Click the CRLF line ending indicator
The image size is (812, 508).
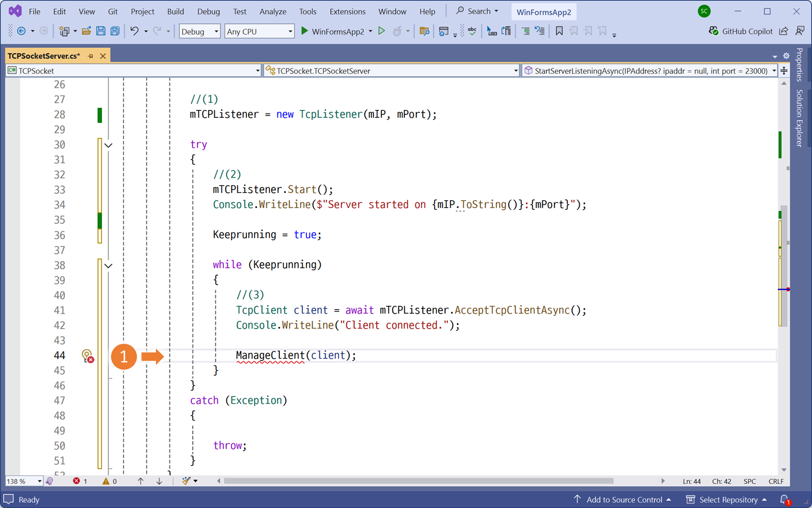[x=776, y=482]
